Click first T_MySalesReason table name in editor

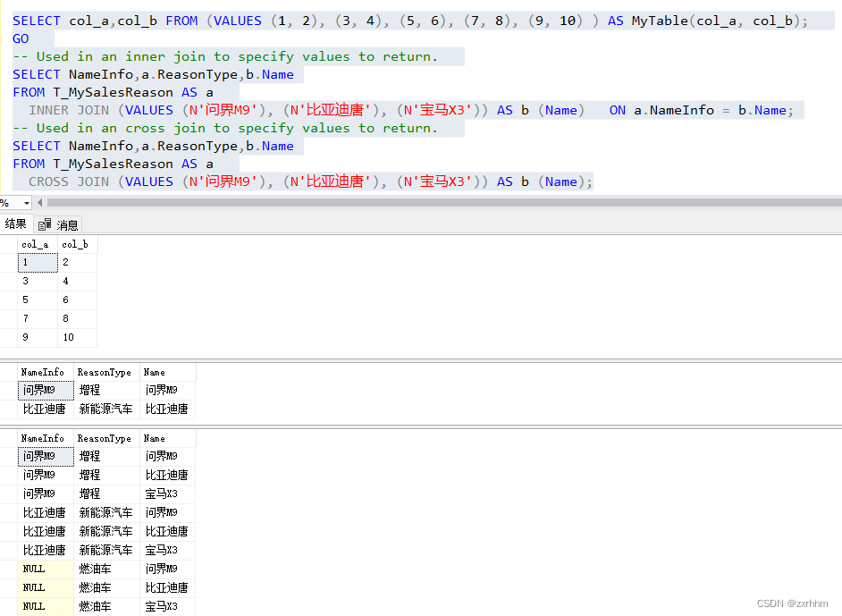tap(114, 92)
